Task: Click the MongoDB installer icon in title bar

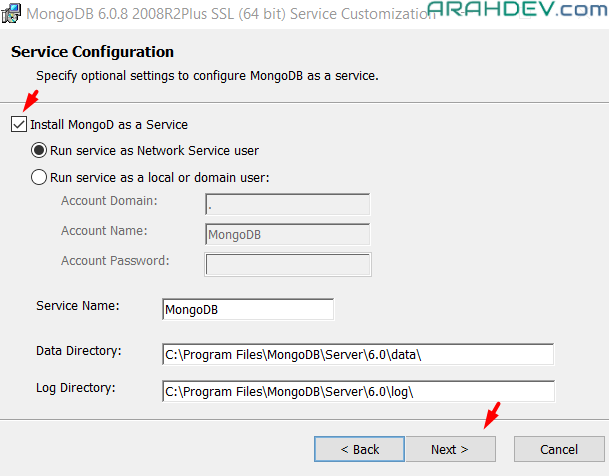Action: tap(12, 14)
